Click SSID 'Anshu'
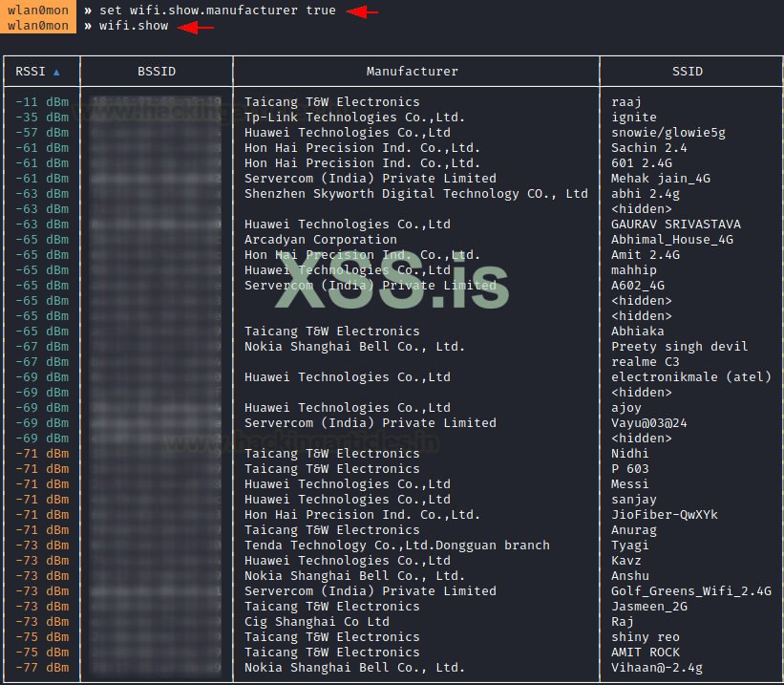Screen dimensions: 784x685 pos(630,576)
